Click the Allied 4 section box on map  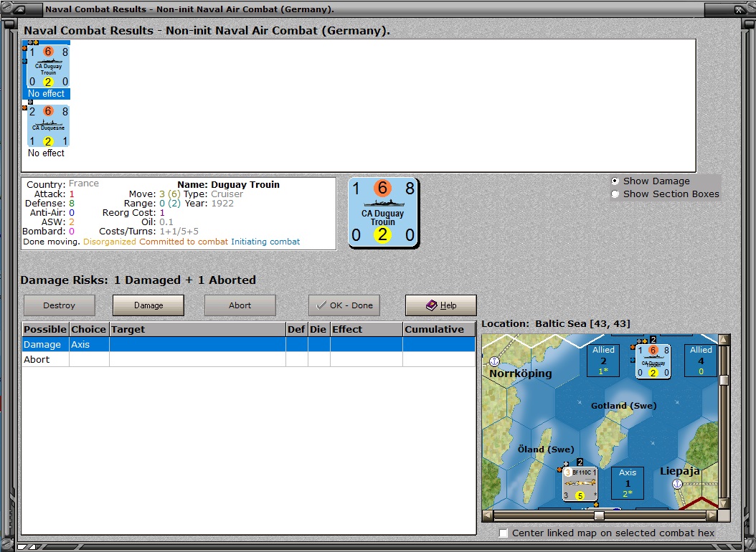pos(701,361)
